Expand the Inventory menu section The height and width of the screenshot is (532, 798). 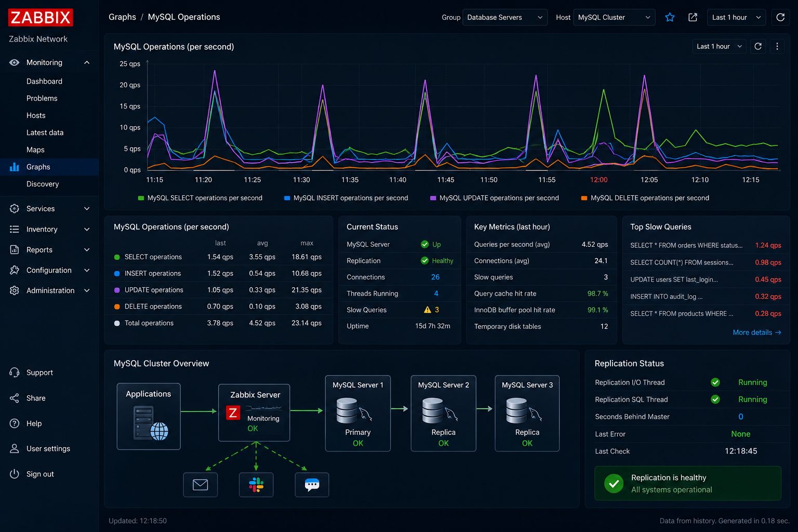[x=87, y=229]
